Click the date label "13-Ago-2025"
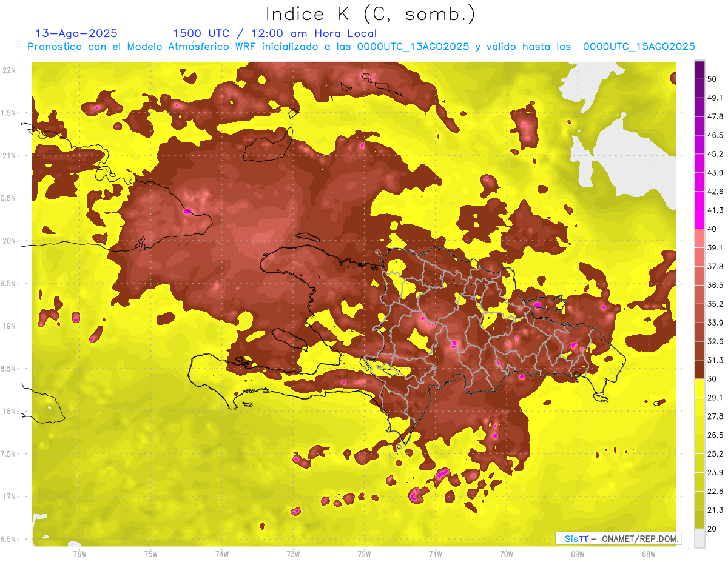 pyautogui.click(x=76, y=33)
